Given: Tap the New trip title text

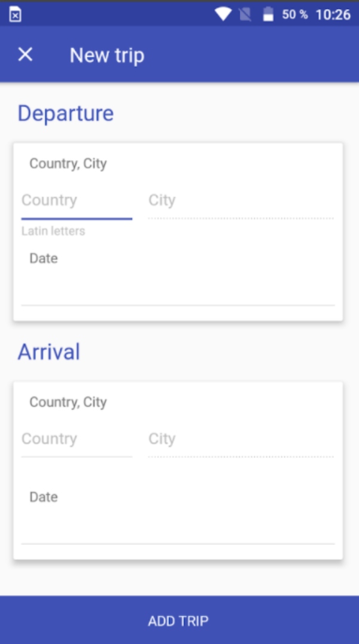Looking at the screenshot, I should click(107, 56).
